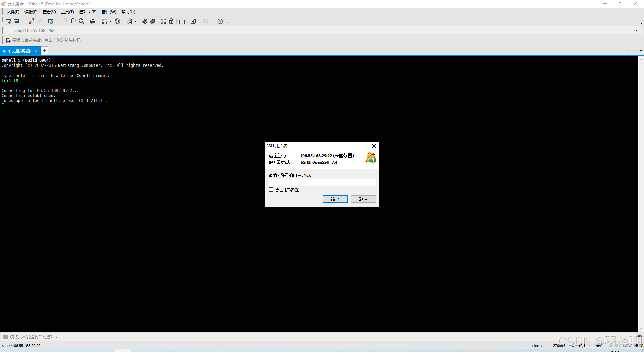Close the 云服务器 tab with its x

[36, 51]
